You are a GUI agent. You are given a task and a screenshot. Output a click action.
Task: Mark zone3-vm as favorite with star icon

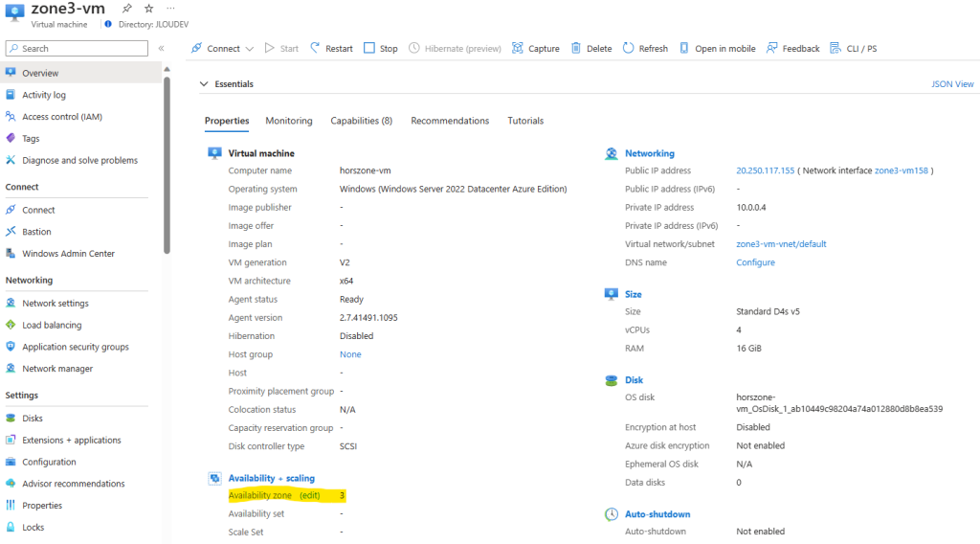pos(148,8)
